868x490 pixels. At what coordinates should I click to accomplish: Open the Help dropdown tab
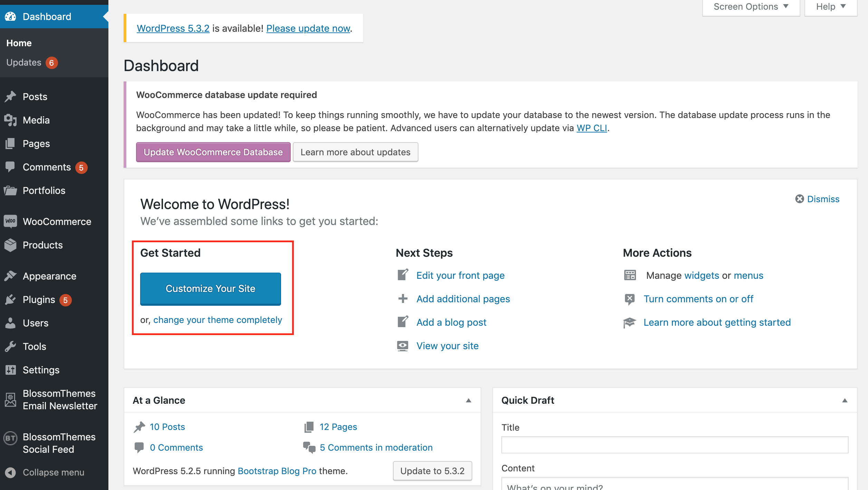(830, 7)
